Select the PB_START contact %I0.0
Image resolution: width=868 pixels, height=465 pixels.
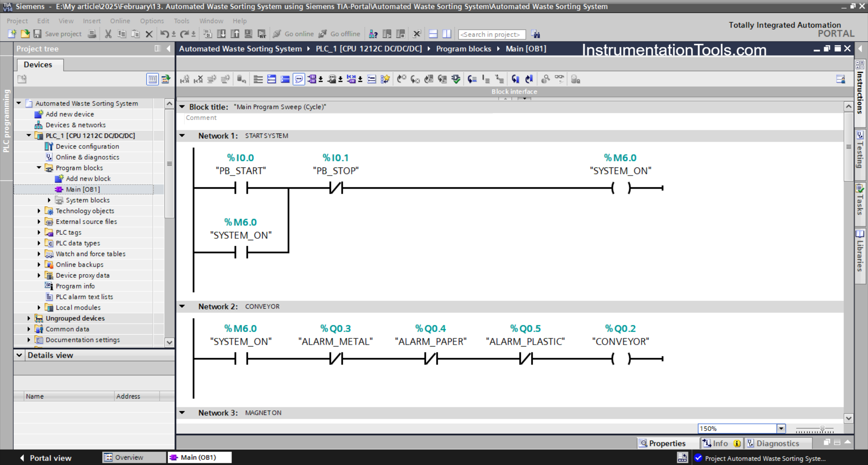click(241, 188)
